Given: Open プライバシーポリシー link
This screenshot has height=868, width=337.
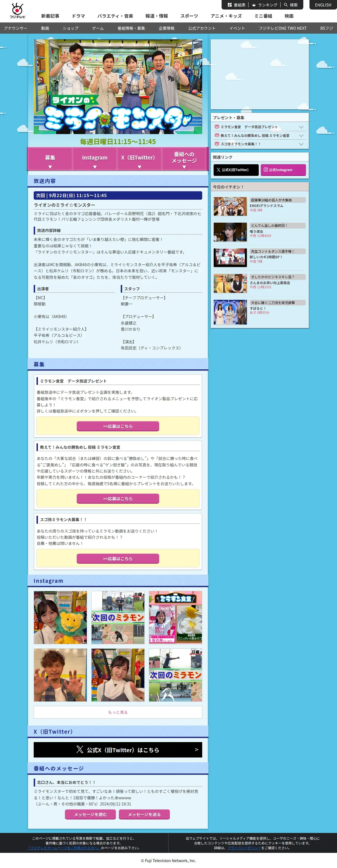Looking at the screenshot, I should 244,848.
